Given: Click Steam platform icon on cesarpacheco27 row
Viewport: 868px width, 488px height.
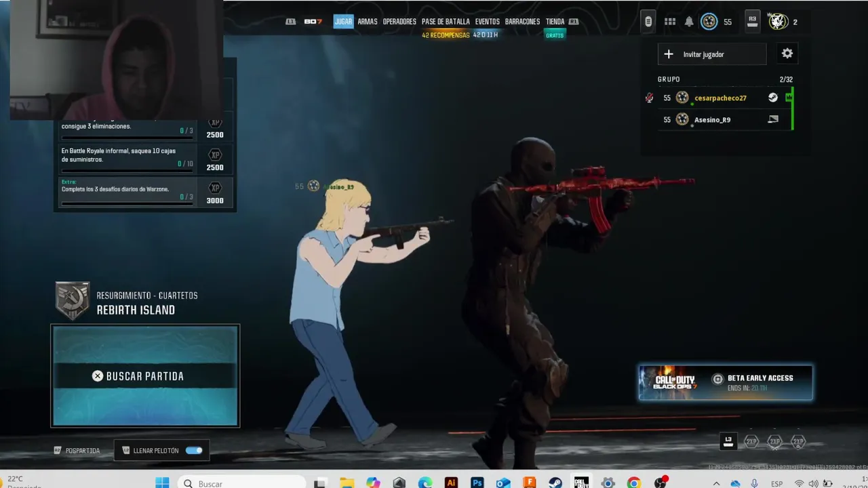Looking at the screenshot, I should tap(773, 98).
